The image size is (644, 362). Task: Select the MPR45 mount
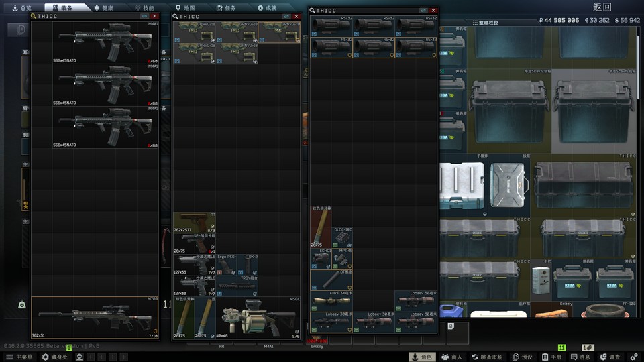(342, 259)
